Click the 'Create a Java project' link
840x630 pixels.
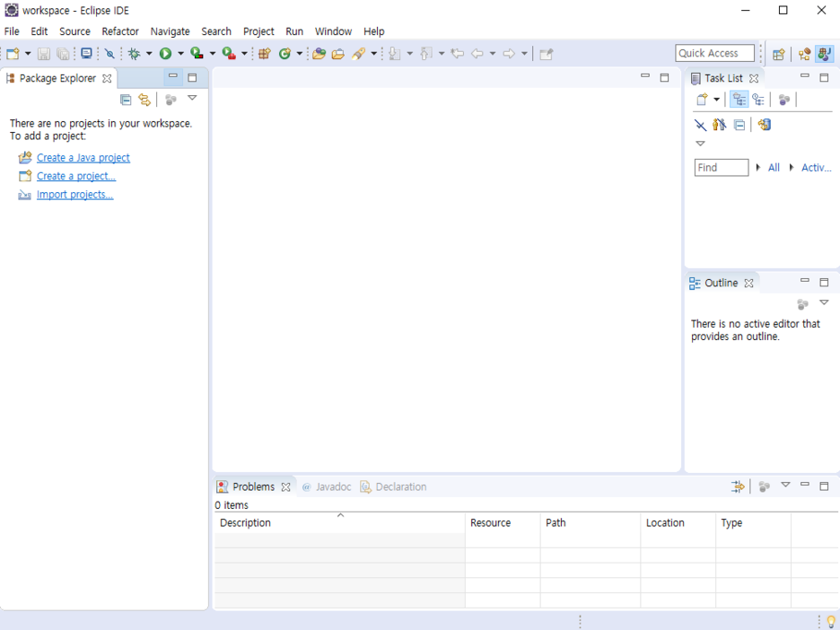(x=83, y=158)
